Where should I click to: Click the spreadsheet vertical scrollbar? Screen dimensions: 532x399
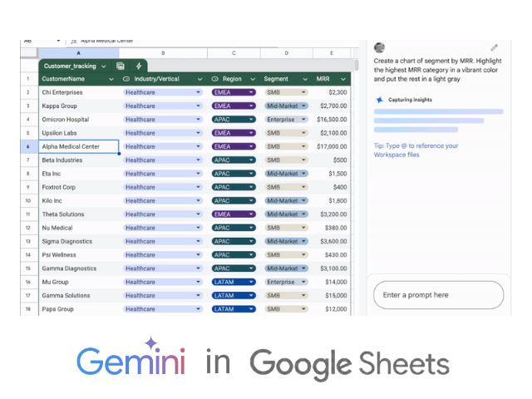click(x=357, y=65)
